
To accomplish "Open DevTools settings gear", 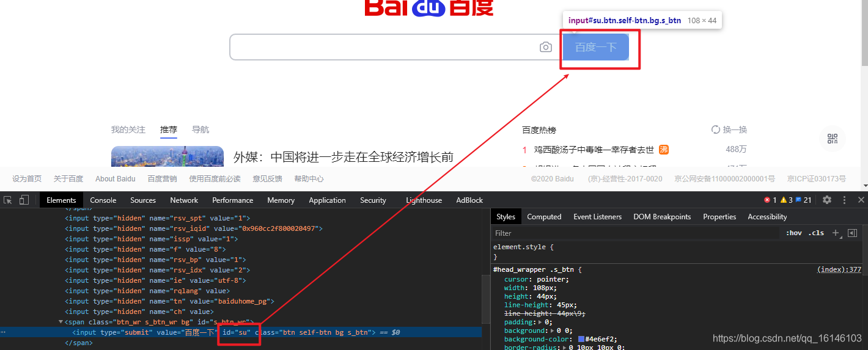I will coord(827,200).
